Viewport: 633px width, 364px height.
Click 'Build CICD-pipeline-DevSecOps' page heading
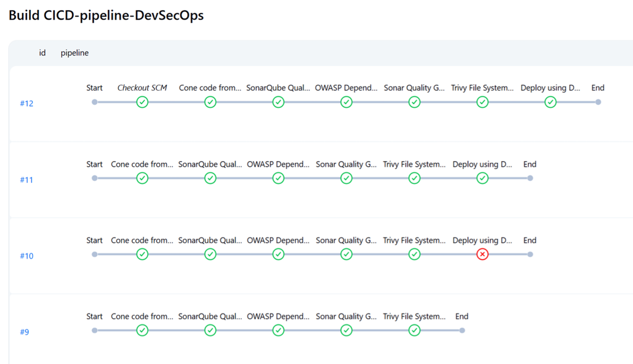tap(106, 16)
